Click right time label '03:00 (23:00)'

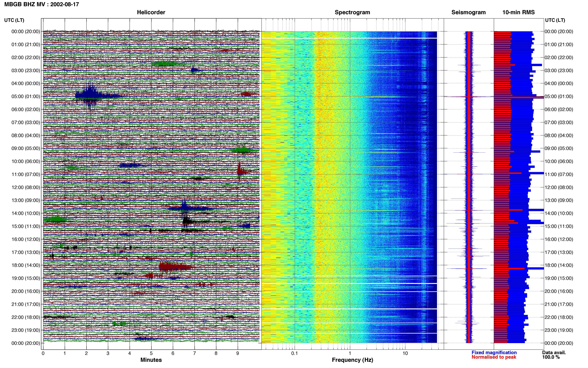coord(559,71)
